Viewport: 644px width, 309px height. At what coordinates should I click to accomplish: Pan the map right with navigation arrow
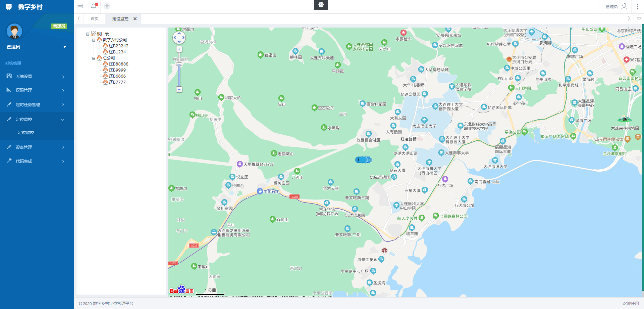(x=183, y=38)
